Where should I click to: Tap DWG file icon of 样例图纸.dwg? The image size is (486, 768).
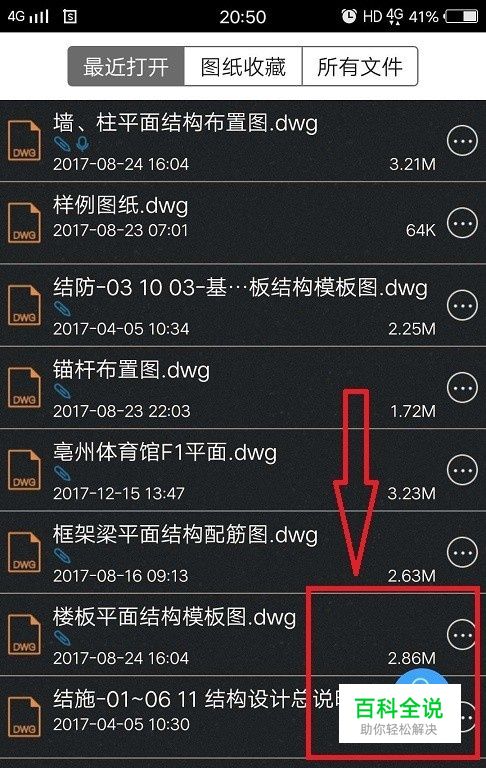pyautogui.click(x=24, y=223)
